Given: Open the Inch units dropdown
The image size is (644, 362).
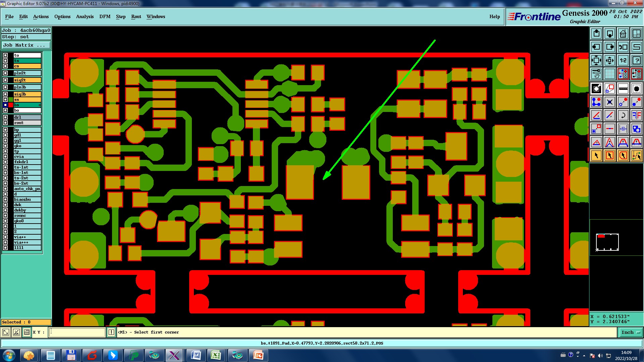Looking at the screenshot, I should [630, 332].
